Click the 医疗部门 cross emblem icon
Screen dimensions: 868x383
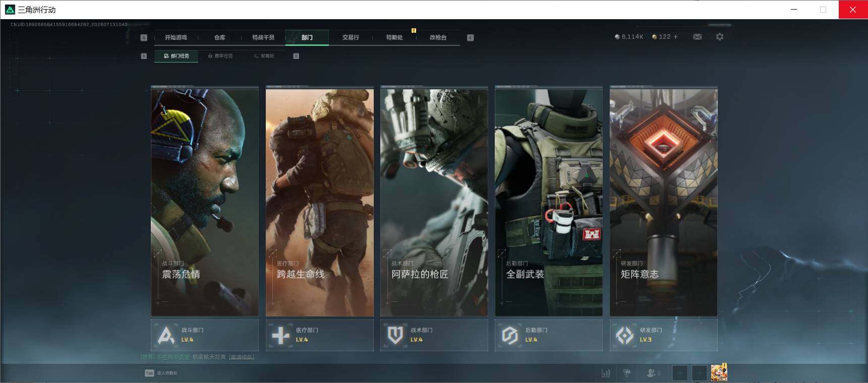(280, 335)
